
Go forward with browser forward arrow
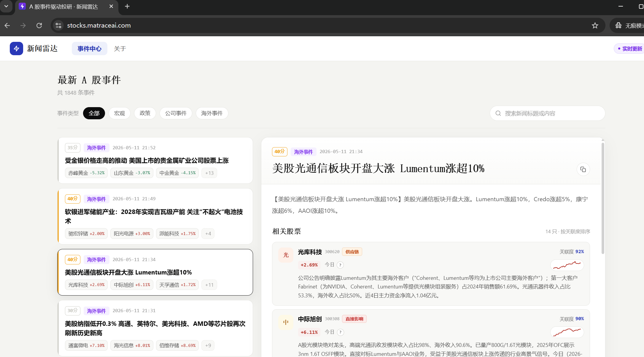23,26
